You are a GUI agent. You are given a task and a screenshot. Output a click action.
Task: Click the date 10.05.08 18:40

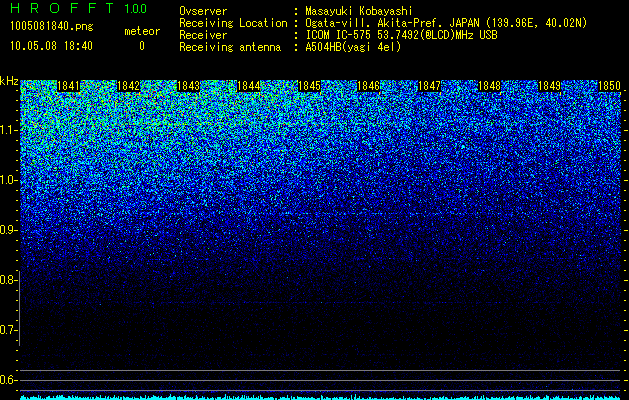(51, 46)
